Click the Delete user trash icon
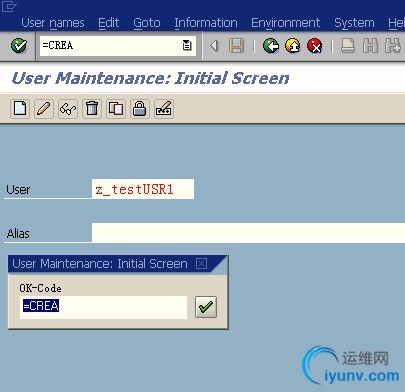 tap(92, 109)
